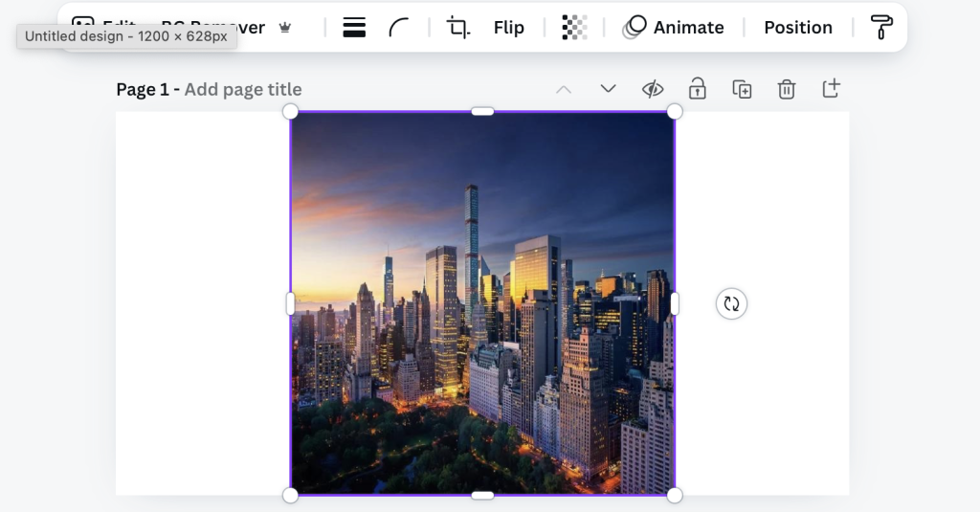Duplicate the page using the duplicate icon
The height and width of the screenshot is (512, 980).
tap(742, 89)
